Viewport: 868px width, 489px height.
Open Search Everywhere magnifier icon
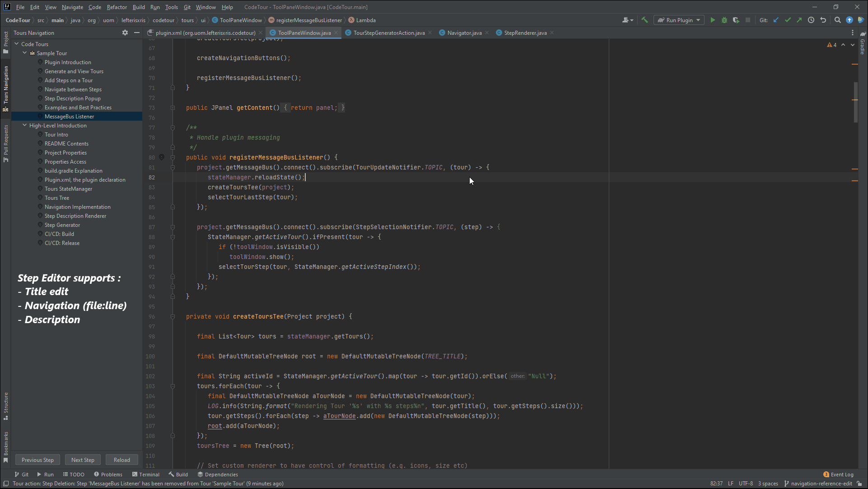pyautogui.click(x=838, y=20)
